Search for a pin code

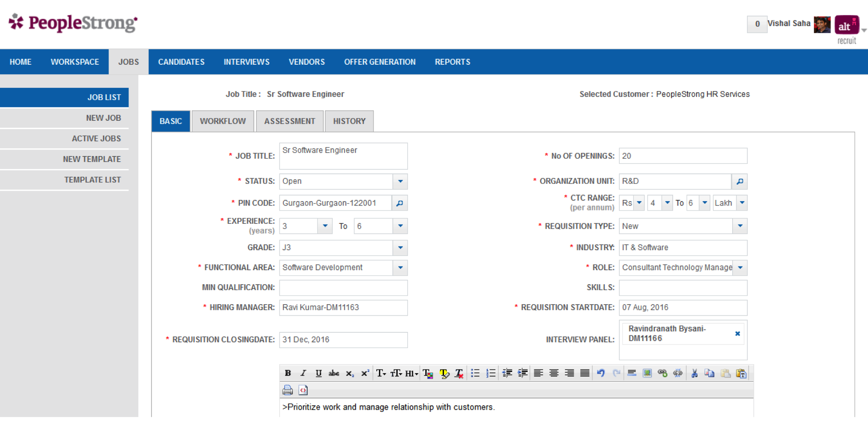400,203
